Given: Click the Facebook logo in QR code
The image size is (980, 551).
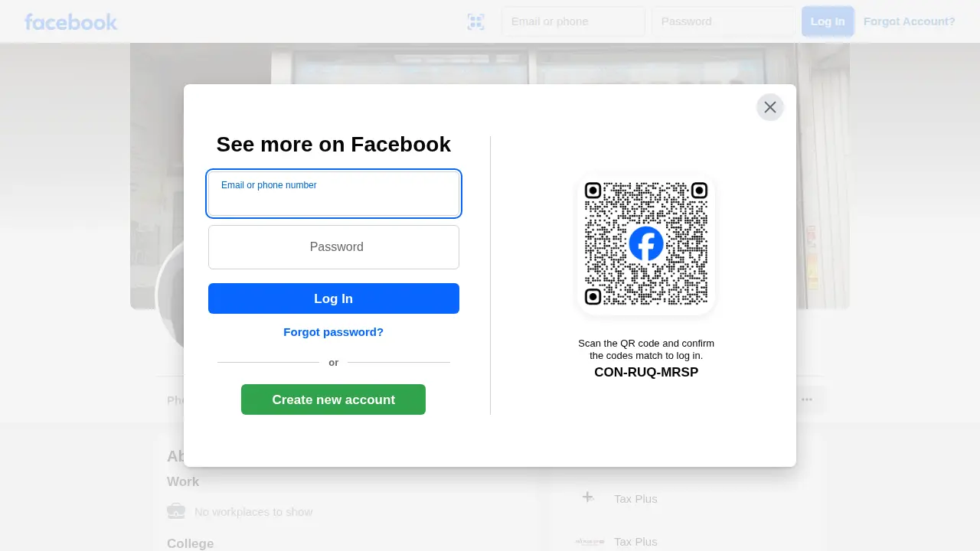Looking at the screenshot, I should coord(646,244).
